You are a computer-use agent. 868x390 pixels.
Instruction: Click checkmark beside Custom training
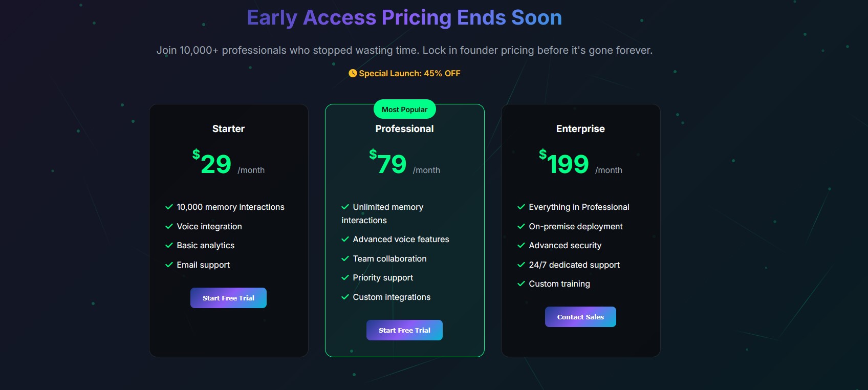[521, 284]
